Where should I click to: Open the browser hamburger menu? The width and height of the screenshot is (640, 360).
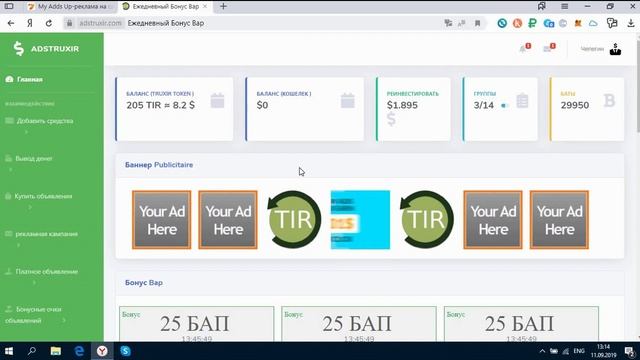564,7
